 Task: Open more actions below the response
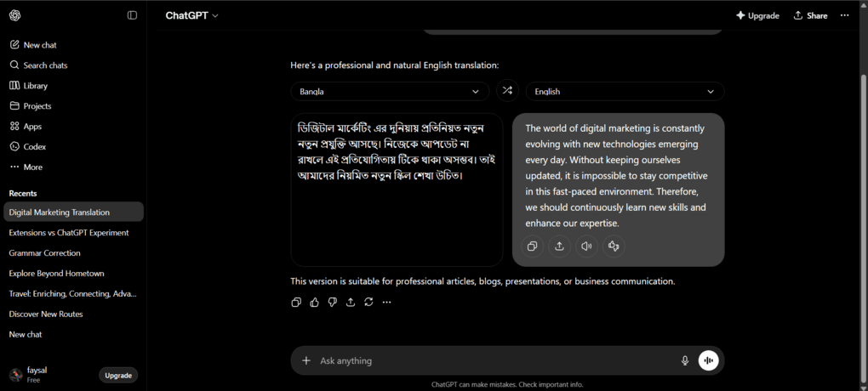(x=387, y=302)
